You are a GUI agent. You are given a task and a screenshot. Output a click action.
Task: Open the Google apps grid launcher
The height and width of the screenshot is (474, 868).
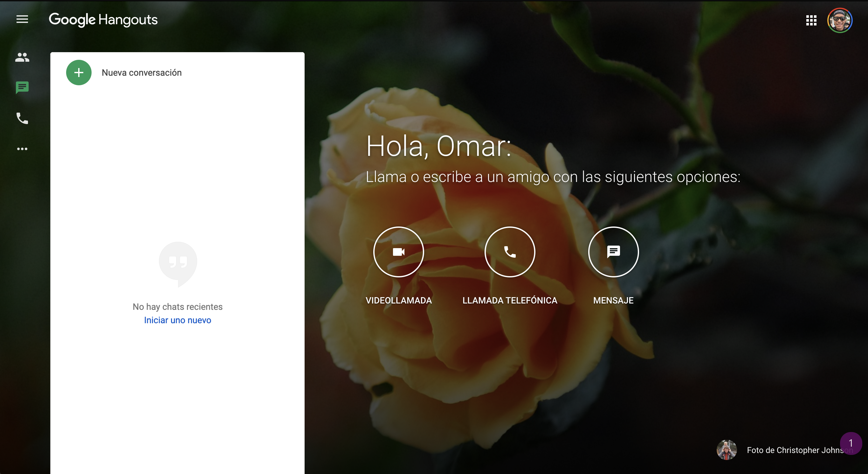811,20
